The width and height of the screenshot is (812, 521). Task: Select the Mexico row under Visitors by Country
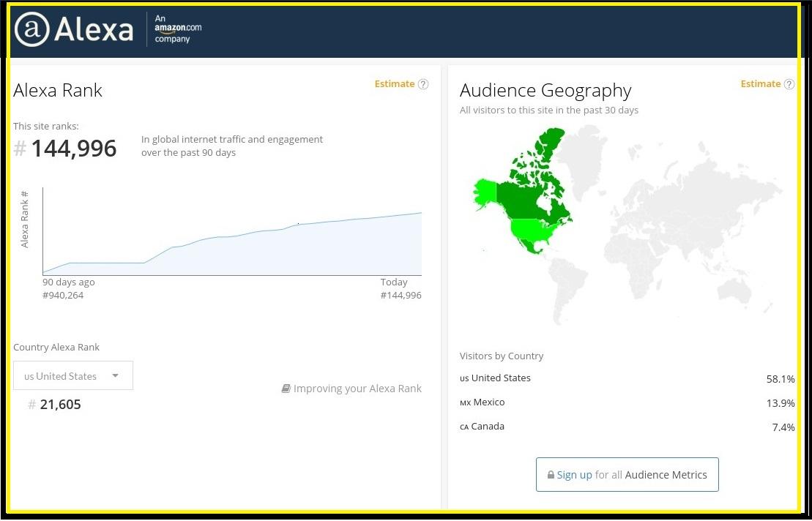click(x=483, y=402)
